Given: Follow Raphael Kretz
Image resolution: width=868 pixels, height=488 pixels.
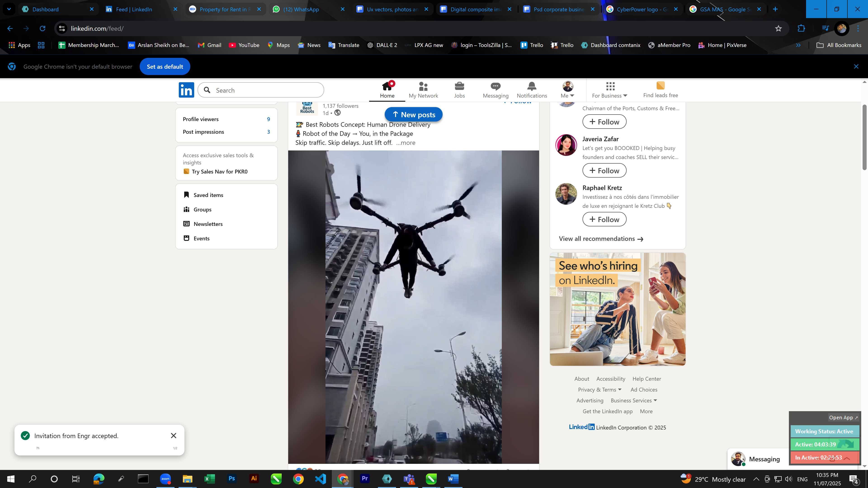Looking at the screenshot, I should 604,220.
